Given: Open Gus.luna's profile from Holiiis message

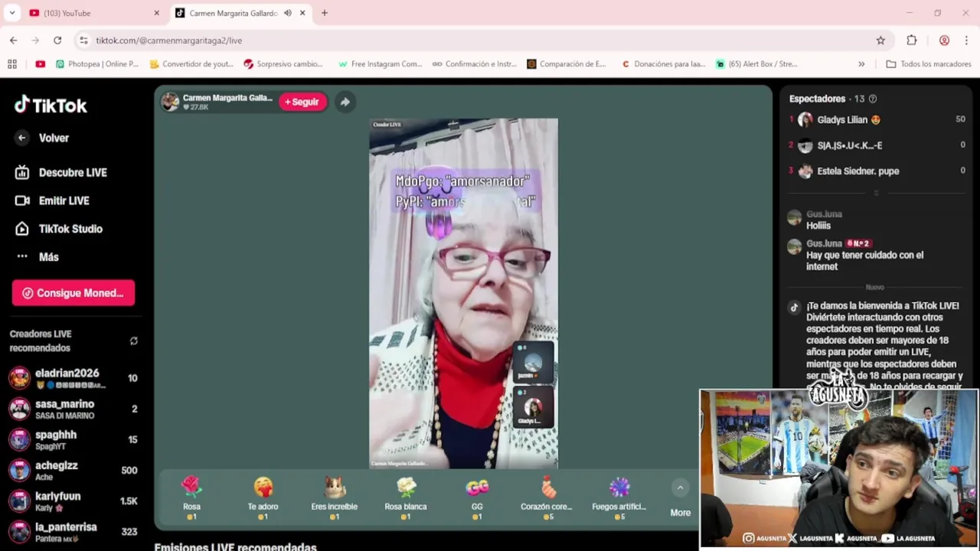Looking at the screenshot, I should 795,218.
